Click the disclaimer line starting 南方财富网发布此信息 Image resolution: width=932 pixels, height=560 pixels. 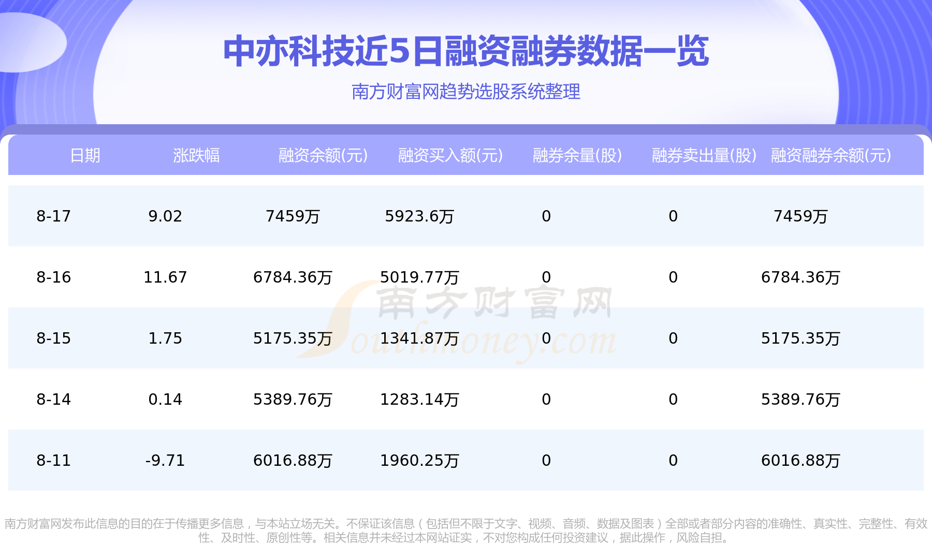(x=466, y=524)
